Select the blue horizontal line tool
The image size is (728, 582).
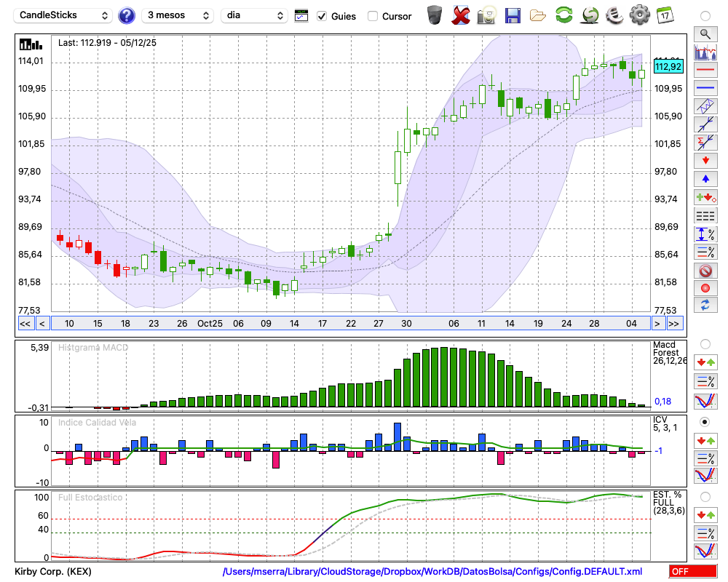point(705,88)
